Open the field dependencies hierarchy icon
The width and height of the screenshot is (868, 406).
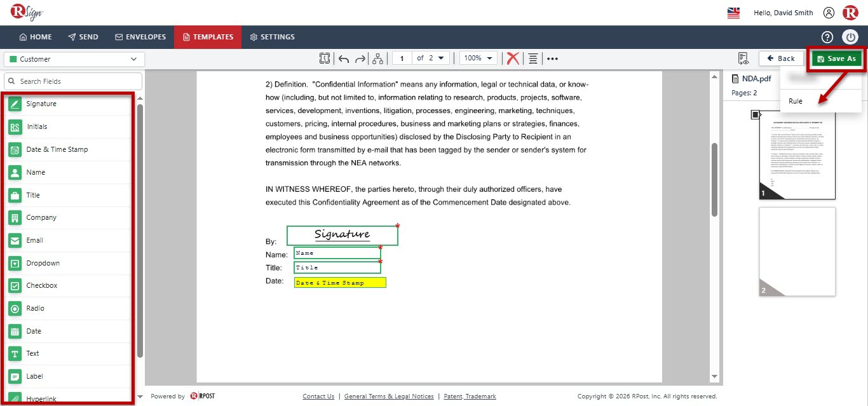click(x=377, y=58)
